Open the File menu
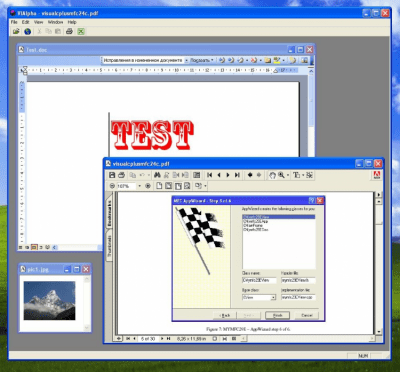Image resolution: width=400 pixels, height=372 pixels. click(x=14, y=22)
